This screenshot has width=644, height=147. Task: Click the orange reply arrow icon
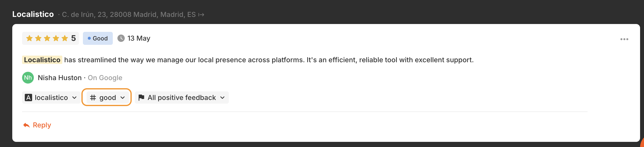[x=26, y=125]
